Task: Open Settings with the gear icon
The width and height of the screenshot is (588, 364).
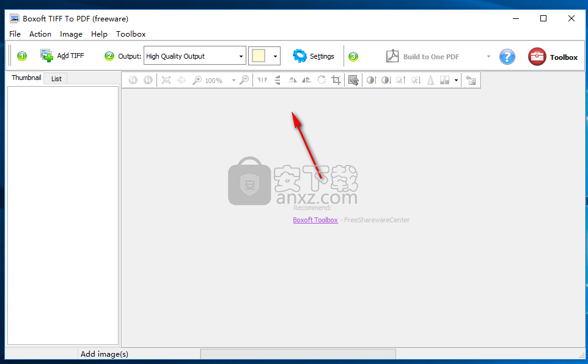Action: (x=314, y=56)
